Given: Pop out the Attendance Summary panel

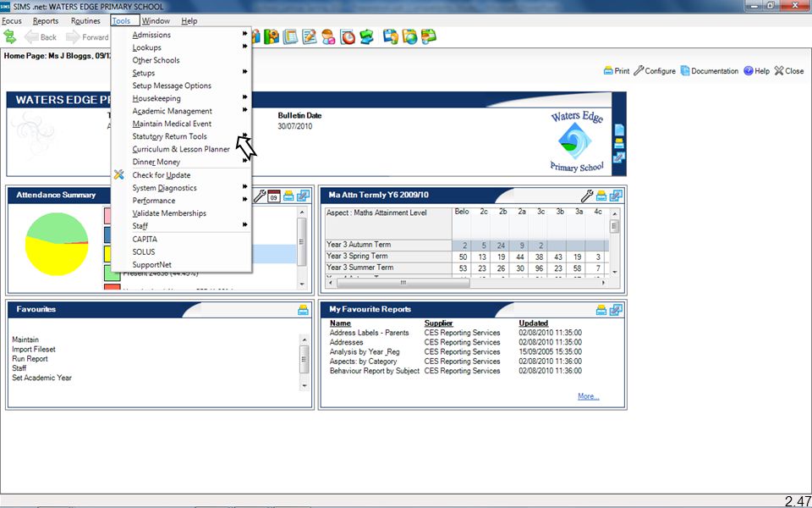Looking at the screenshot, I should pos(303,196).
